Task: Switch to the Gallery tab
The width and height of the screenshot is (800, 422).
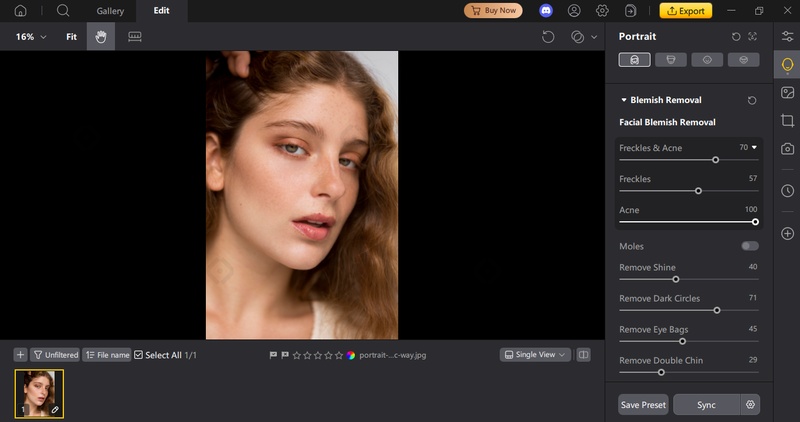Action: (x=110, y=11)
